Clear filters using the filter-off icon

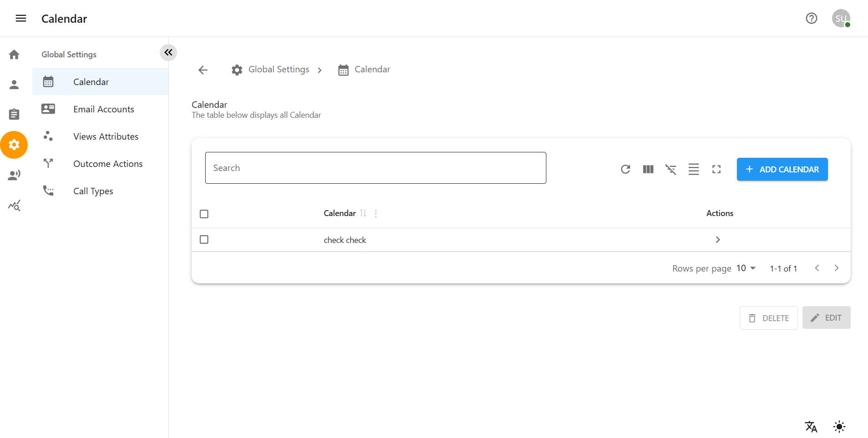[x=671, y=169]
